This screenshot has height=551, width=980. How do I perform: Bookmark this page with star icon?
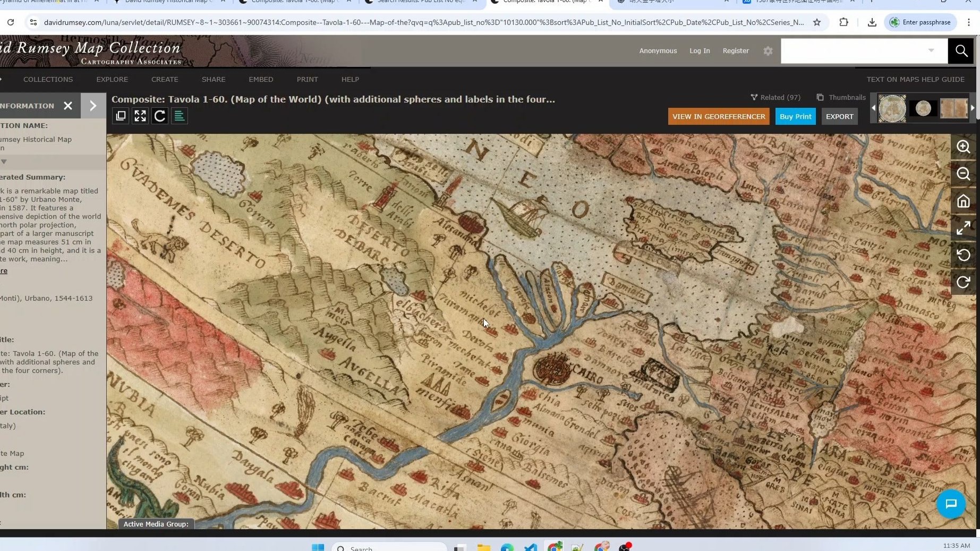[817, 22]
